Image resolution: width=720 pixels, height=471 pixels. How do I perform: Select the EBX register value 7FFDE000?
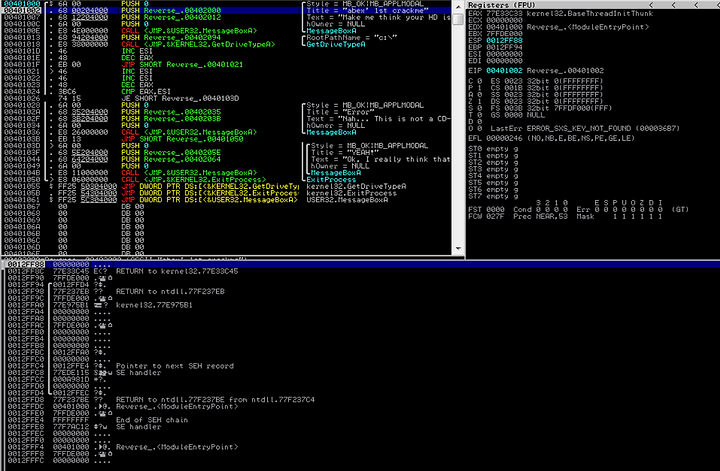[504, 34]
